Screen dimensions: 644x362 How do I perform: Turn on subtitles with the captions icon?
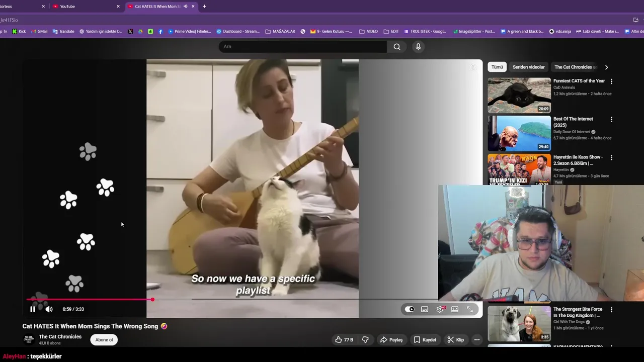pos(425,309)
